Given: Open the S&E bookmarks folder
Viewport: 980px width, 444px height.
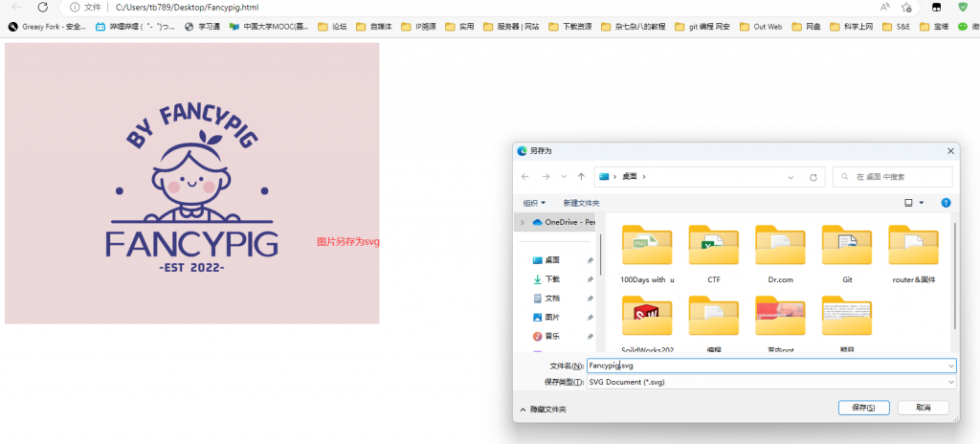Looking at the screenshot, I should 896,26.
